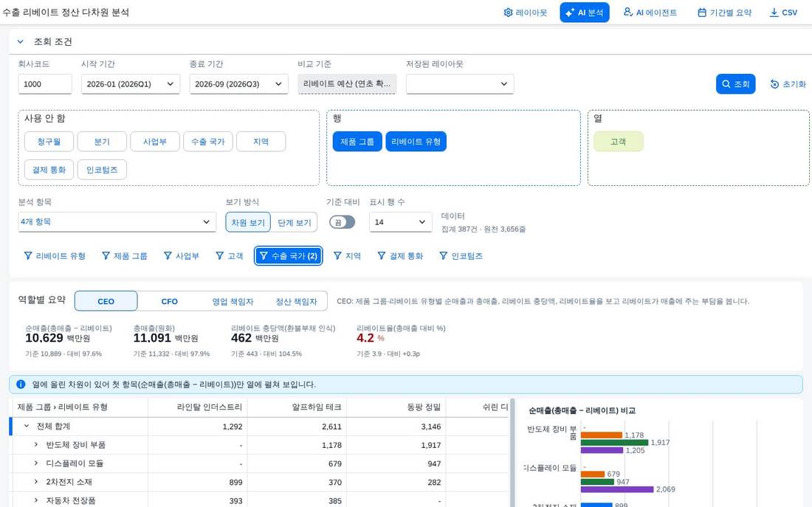The height and width of the screenshot is (507, 812).
Task: Expand the 반도체 장비 부품 row
Action: click(x=35, y=445)
